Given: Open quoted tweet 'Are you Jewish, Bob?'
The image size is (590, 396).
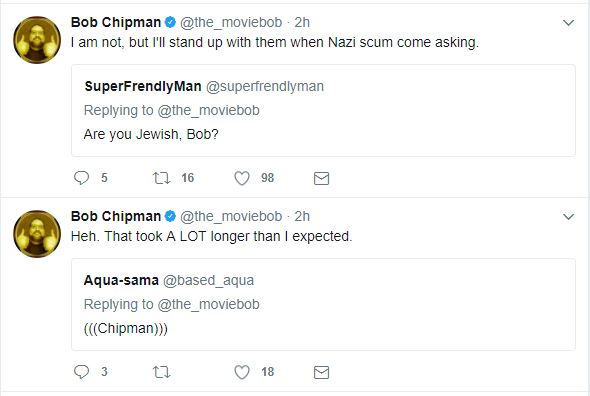Looking at the screenshot, I should pyautogui.click(x=323, y=110).
